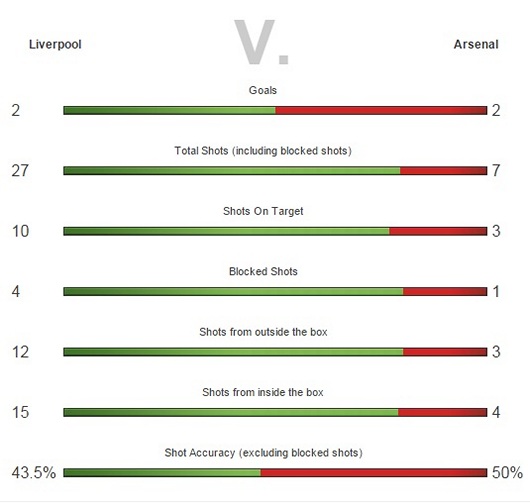This screenshot has height=504, width=530.
Task: Click green section of inside the box bar
Action: (231, 412)
